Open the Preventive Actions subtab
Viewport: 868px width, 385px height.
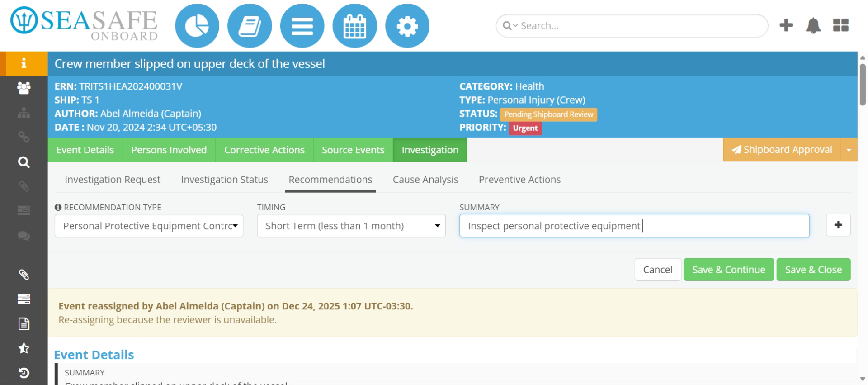tap(519, 180)
